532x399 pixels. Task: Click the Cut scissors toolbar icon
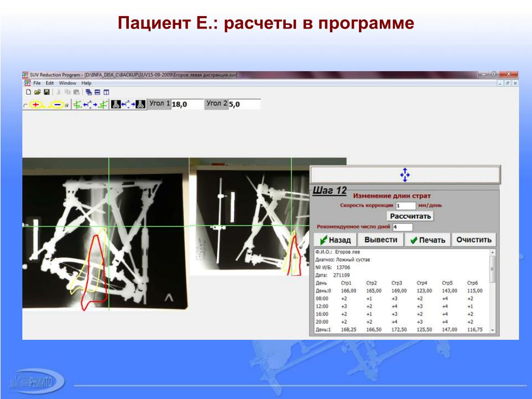coord(59,92)
